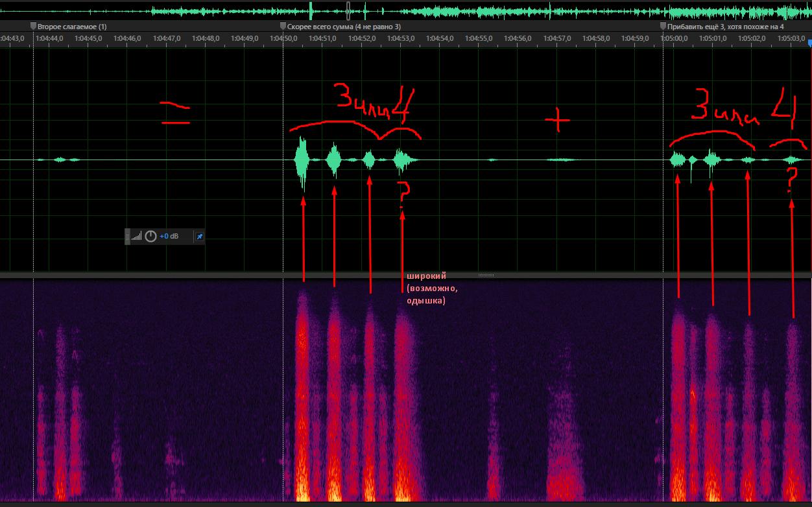Screen dimensions: 812x507
Task: Toggle the pin on the volume HUD
Action: click(x=200, y=237)
